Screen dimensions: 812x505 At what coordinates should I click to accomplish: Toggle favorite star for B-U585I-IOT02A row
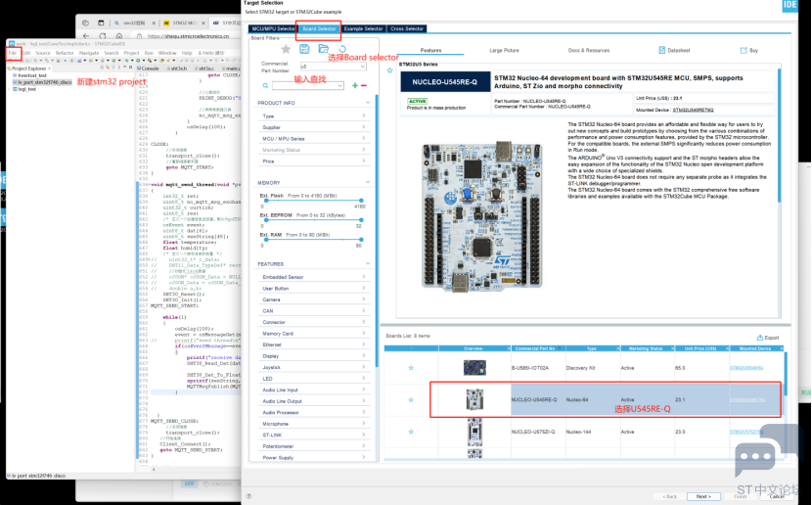tap(411, 368)
